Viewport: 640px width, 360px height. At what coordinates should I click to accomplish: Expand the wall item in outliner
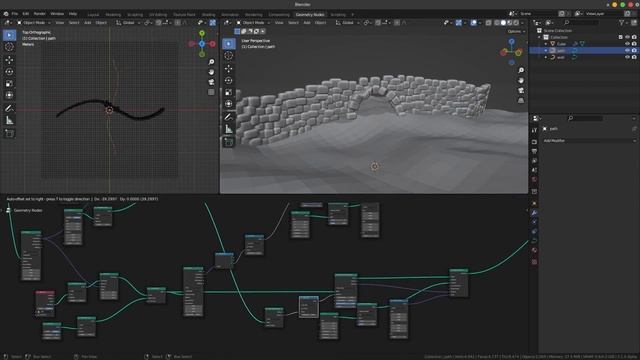546,57
